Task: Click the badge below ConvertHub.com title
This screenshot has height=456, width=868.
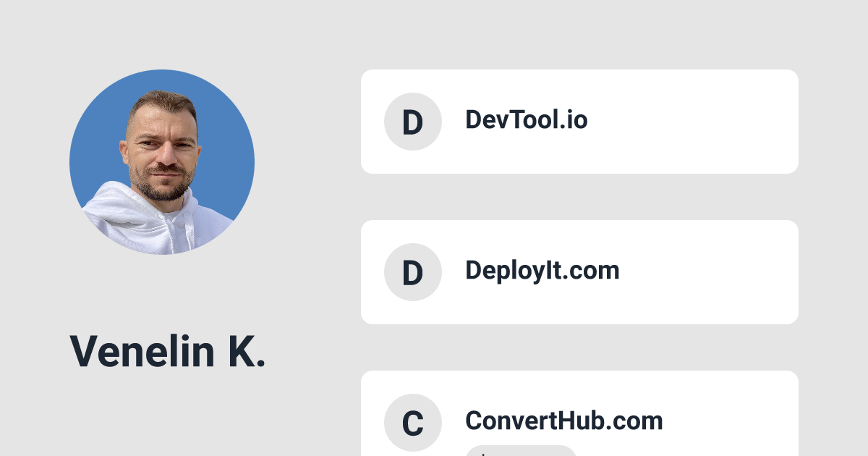Action: coord(521,452)
